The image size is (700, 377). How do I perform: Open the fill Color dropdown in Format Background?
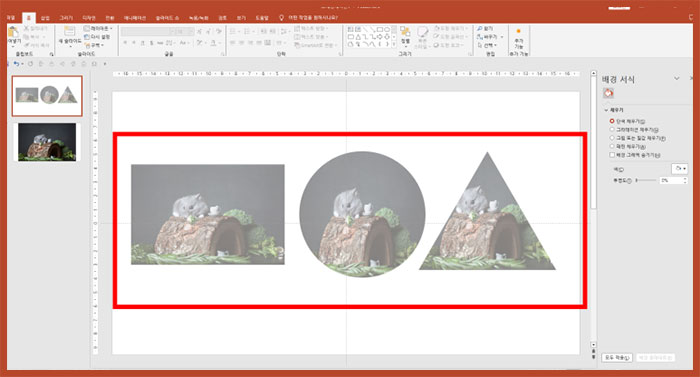pos(679,168)
